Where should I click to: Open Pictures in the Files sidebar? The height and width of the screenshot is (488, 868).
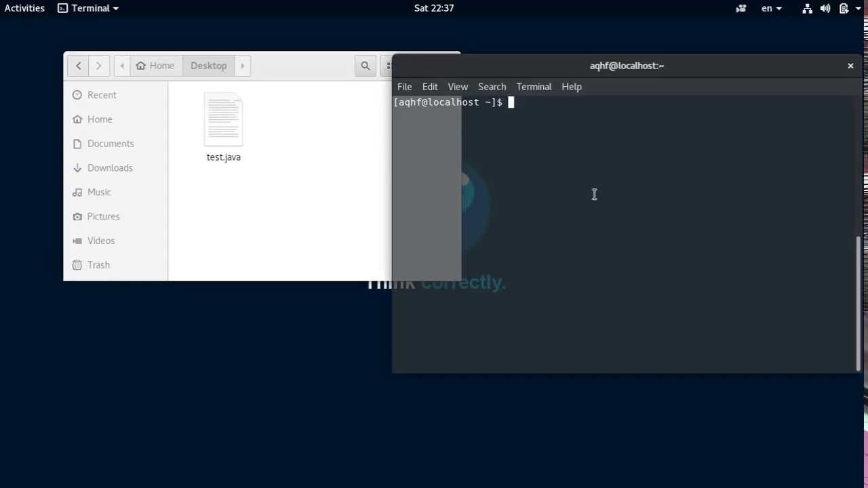[115, 216]
